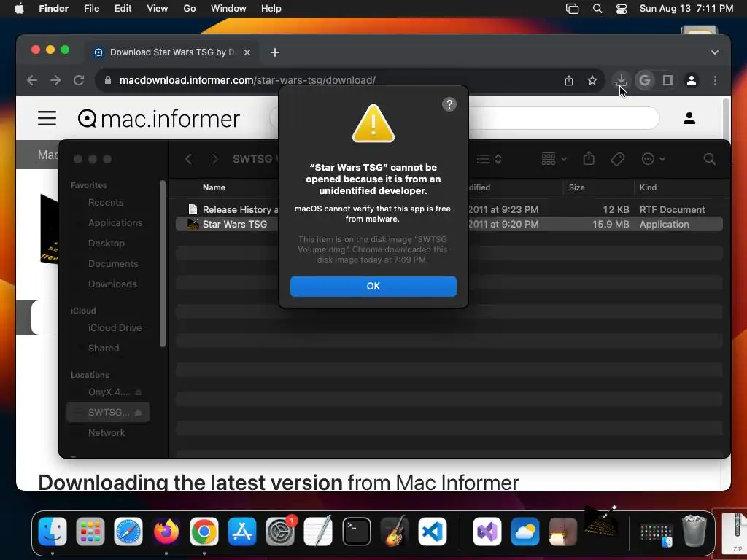Sort Finder files by Name column
Screen dimensions: 747x560
coord(214,187)
